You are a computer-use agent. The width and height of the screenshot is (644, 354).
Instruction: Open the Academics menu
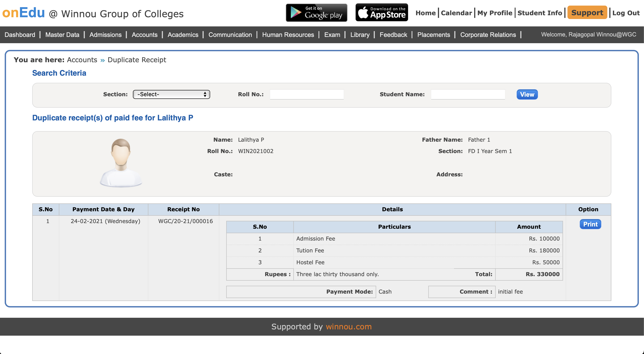pos(183,35)
